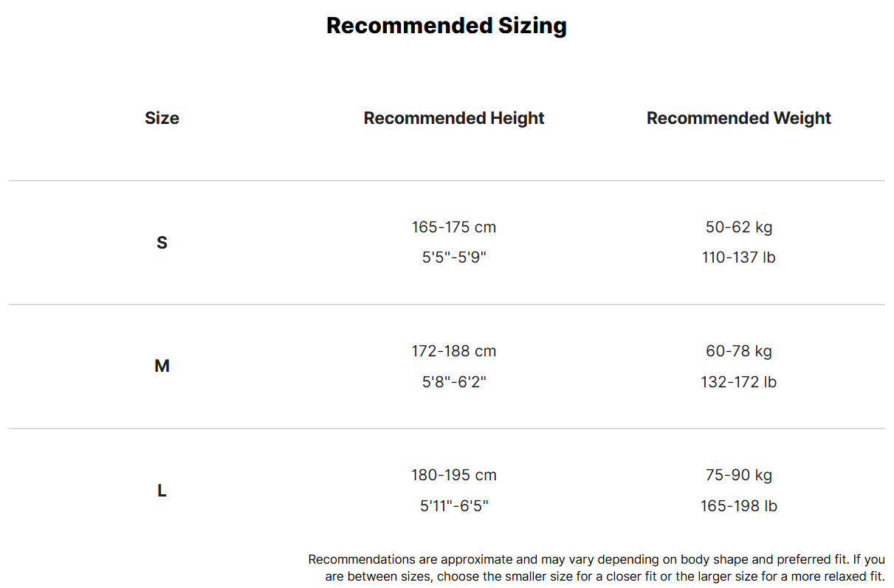Click the Recommended Height column header
Viewport: 894px width, 588px height.
pyautogui.click(x=454, y=118)
